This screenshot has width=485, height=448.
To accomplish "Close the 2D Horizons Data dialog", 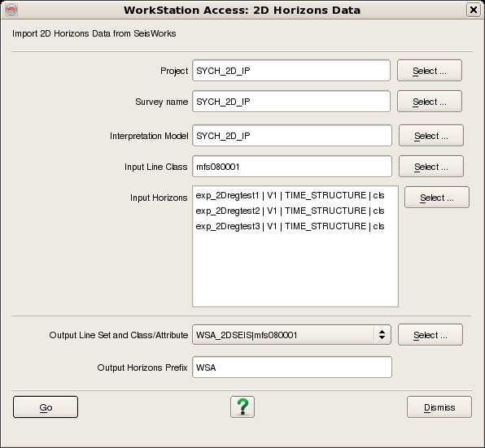I will (x=474, y=10).
